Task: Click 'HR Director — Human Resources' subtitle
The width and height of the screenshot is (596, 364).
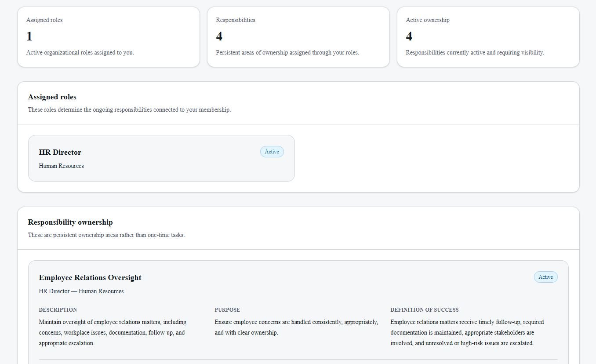Action: pyautogui.click(x=81, y=291)
